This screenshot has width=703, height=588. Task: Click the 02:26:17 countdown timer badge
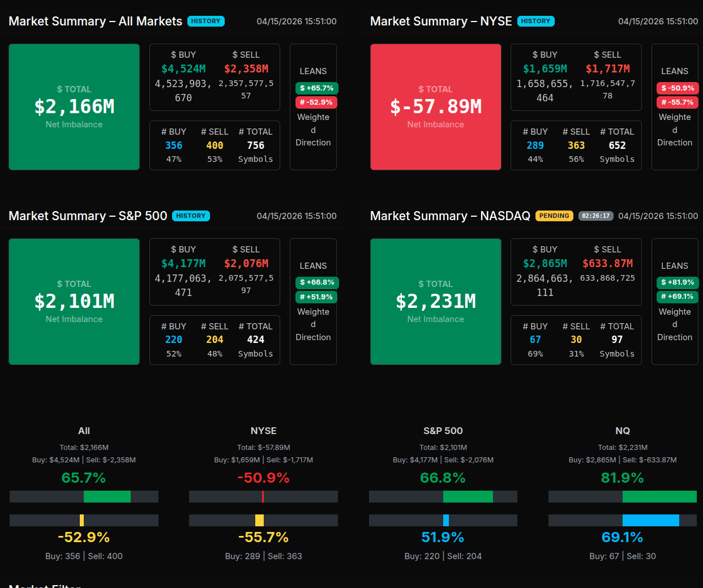595,216
